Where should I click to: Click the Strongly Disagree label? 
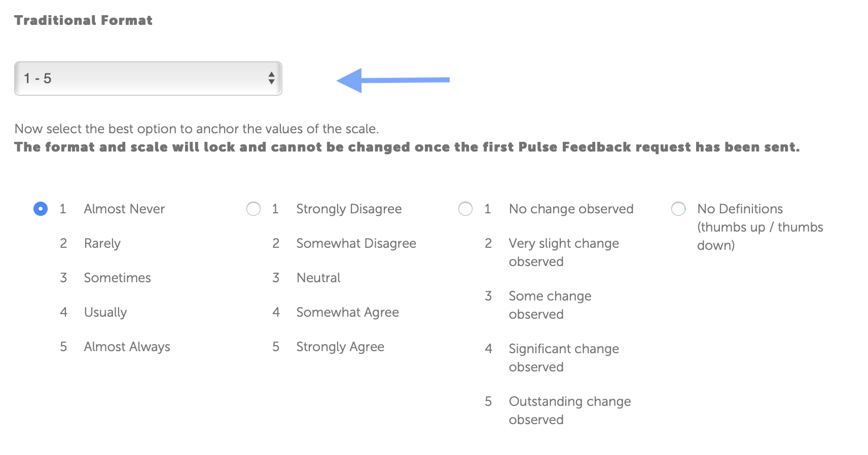(349, 209)
